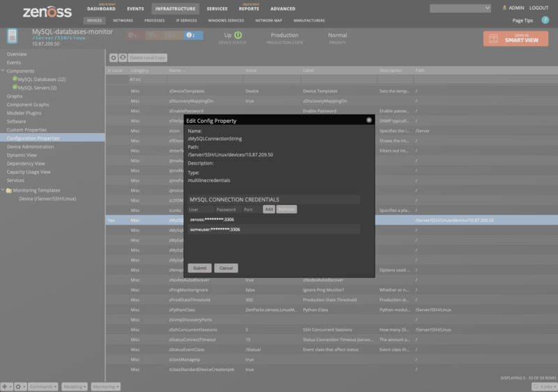558x392 pixels.
Task: Open the Monitoring dropdown menu
Action: pyautogui.click(x=106, y=386)
